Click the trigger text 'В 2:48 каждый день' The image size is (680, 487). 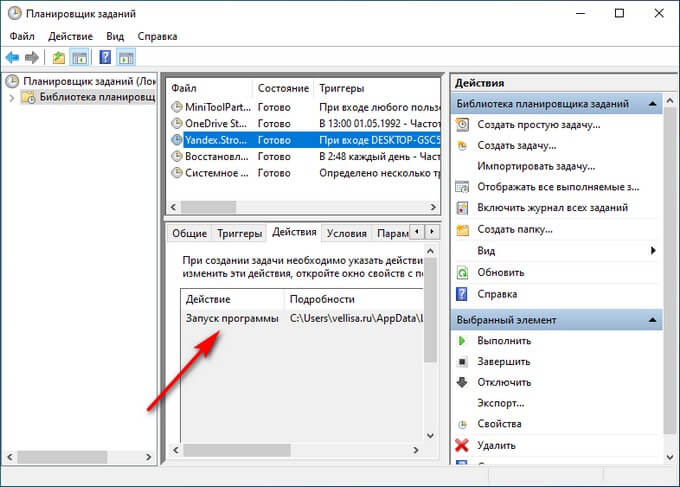(364, 157)
